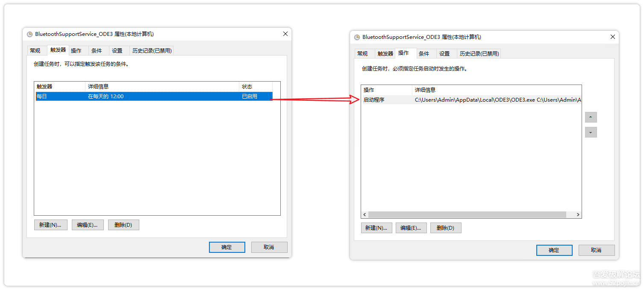Close the window showing the 操作 actions list
Image resolution: width=644 pixels, height=290 pixels.
point(612,37)
